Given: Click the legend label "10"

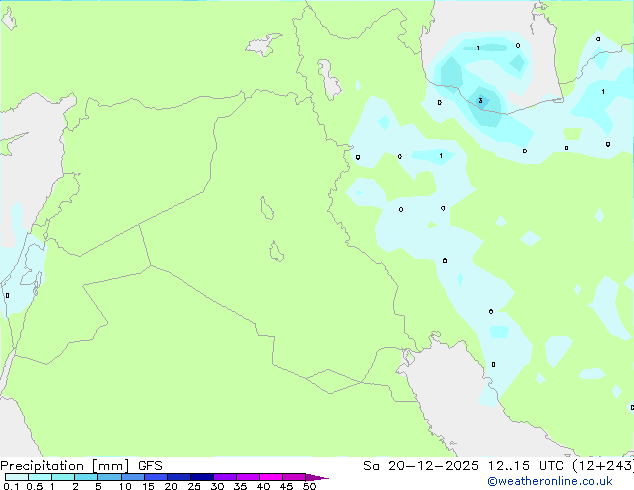Looking at the screenshot, I should coord(125,486).
